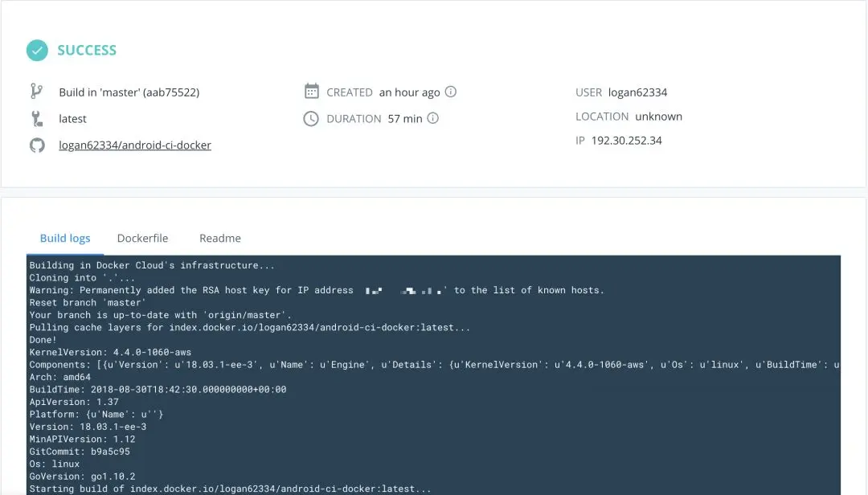
Task: Switch to the Readme tab
Action: [x=219, y=238]
